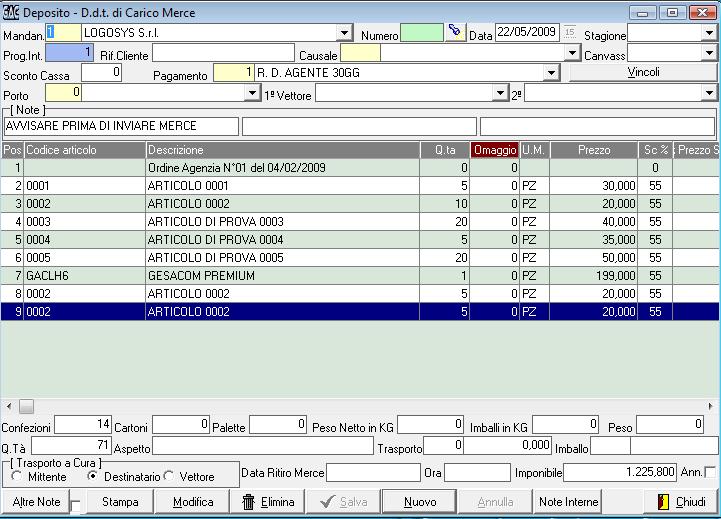Click the Note Interne button
Image resolution: width=721 pixels, height=519 pixels.
[568, 502]
